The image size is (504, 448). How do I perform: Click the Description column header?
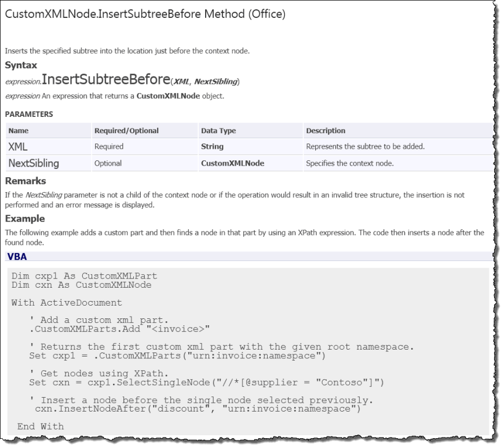(324, 130)
